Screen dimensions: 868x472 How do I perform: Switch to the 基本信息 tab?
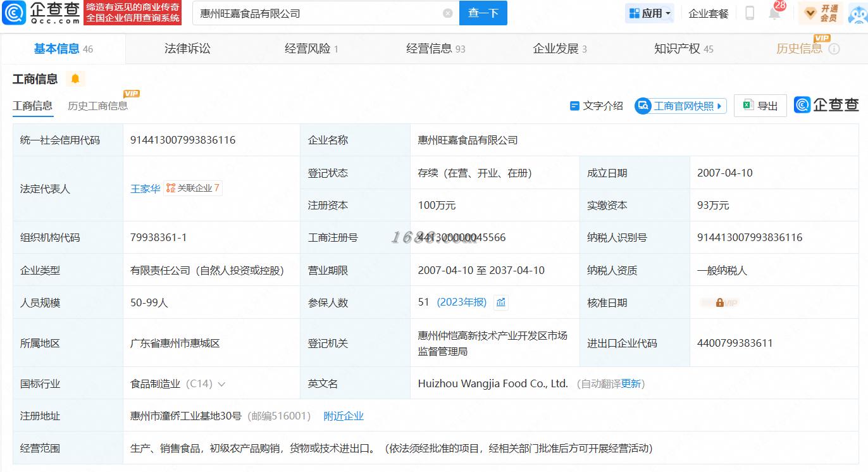(x=63, y=49)
